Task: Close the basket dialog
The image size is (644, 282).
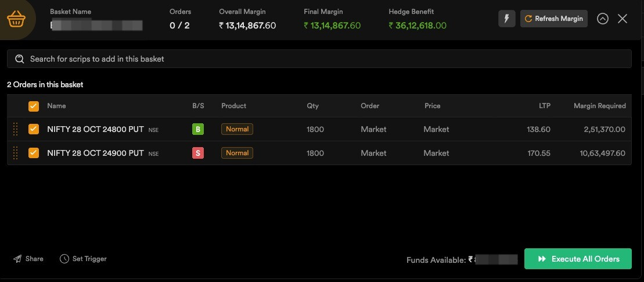Action: tap(623, 19)
